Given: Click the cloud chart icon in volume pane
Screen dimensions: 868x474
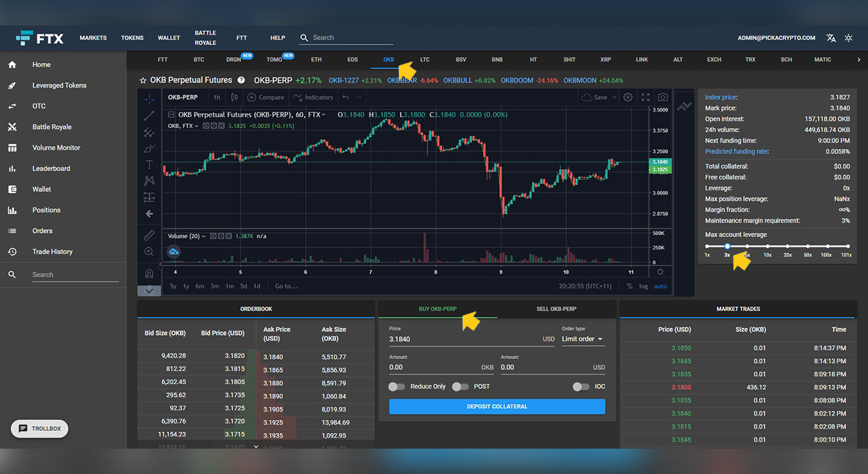Looking at the screenshot, I should click(174, 253).
